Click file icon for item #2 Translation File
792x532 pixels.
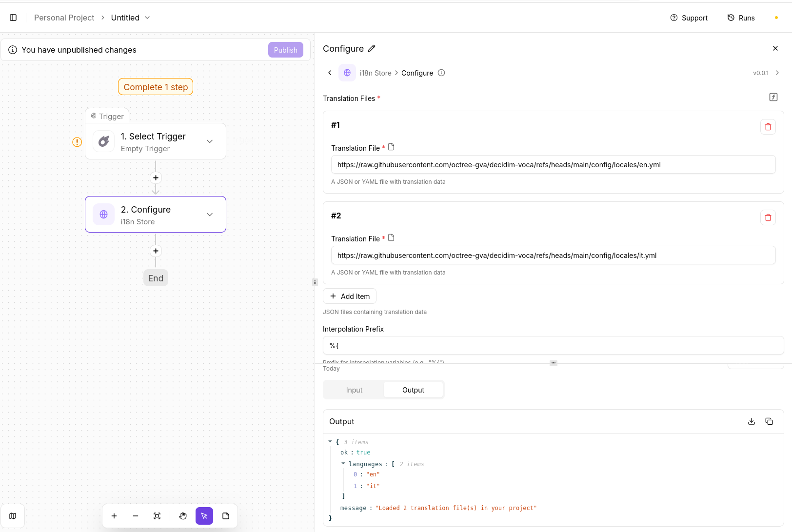click(x=391, y=237)
